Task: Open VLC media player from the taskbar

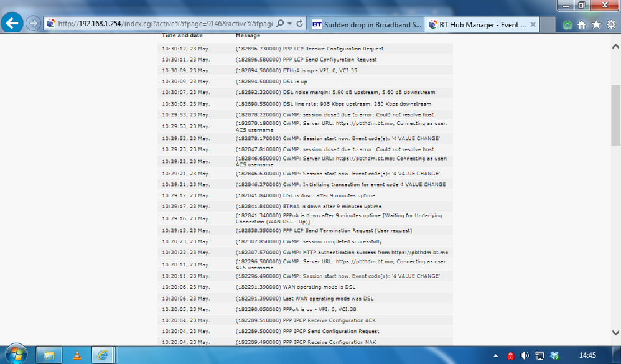Action: [x=77, y=355]
